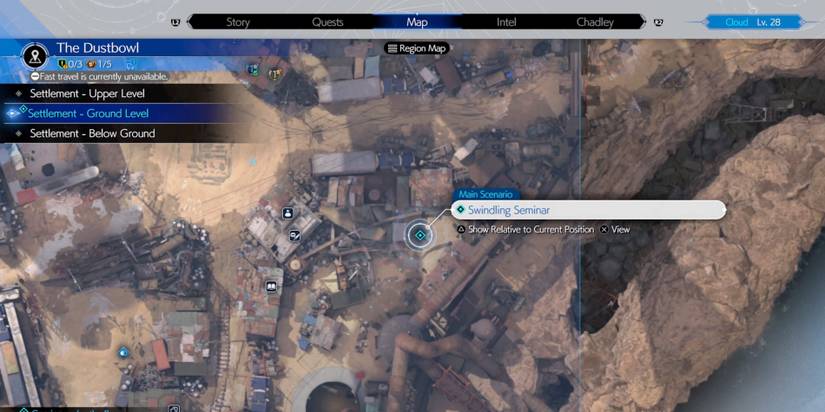Click the View button prompt
This screenshot has height=412, width=825.
pos(615,229)
